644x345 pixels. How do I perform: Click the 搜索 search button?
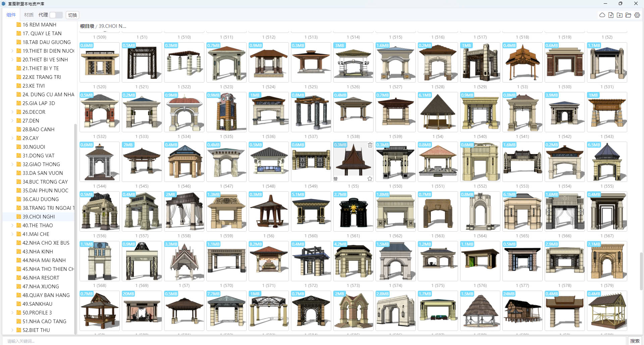coord(635,341)
